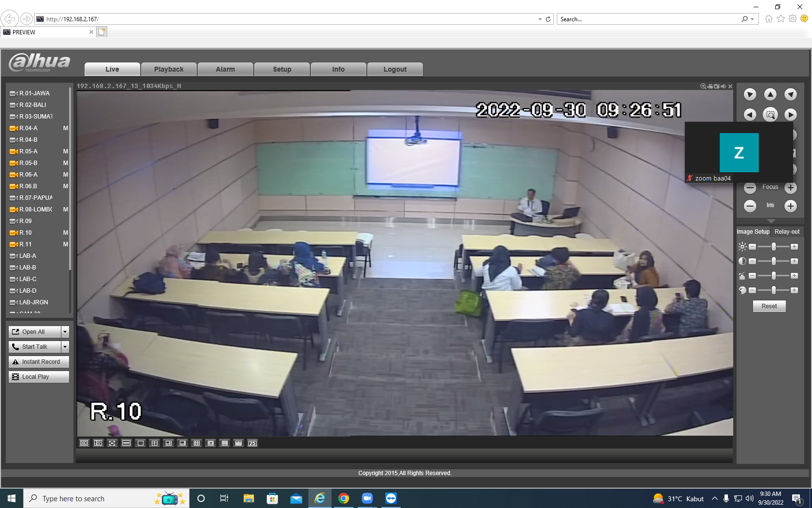Decrease Focus with minus button
Screen dimensions: 812x508
click(750, 188)
